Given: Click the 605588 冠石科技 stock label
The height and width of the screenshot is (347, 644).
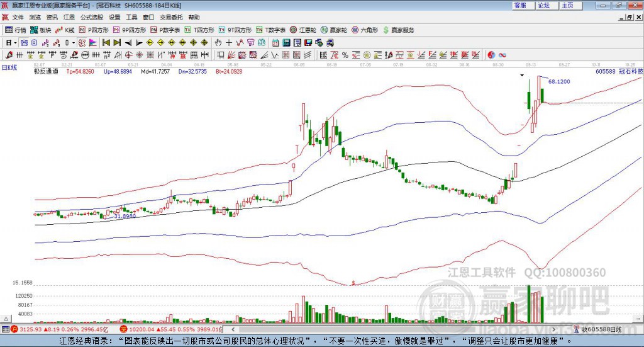Looking at the screenshot, I should coord(619,72).
